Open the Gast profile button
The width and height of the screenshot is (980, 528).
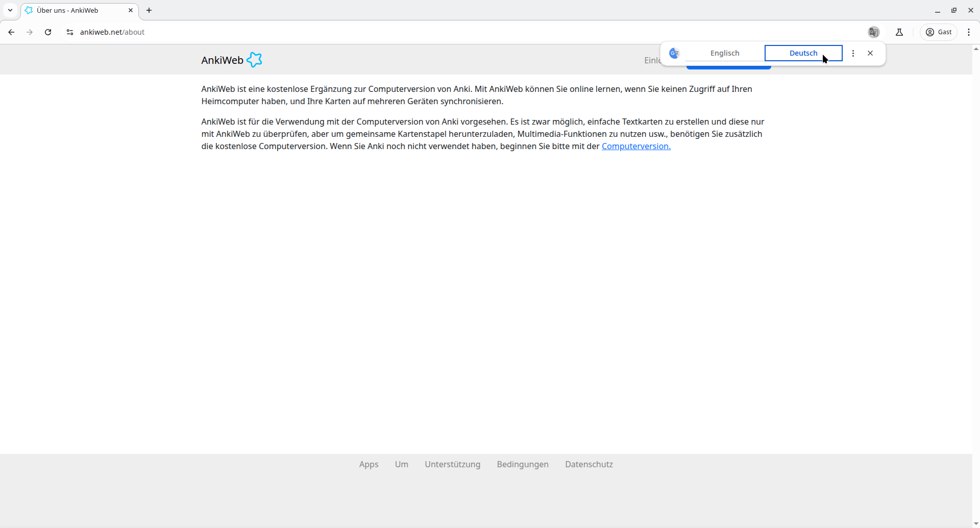coord(939,32)
